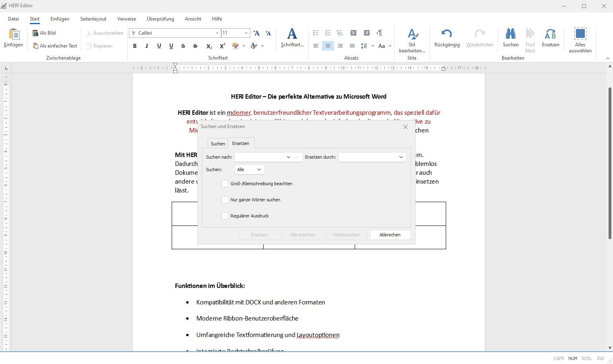Expand the font color dropdown arrow
Viewport: 613px width, 364px height.
(x=262, y=46)
